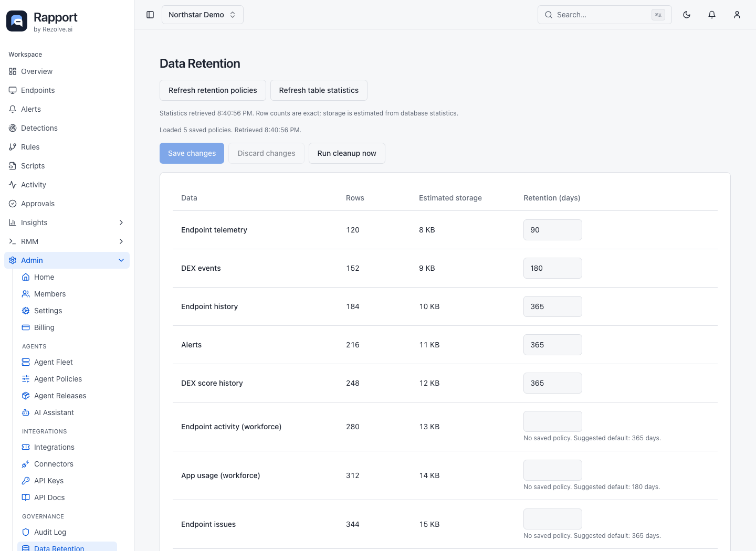Switch to dark mode moon icon
The width and height of the screenshot is (756, 551).
click(x=687, y=15)
